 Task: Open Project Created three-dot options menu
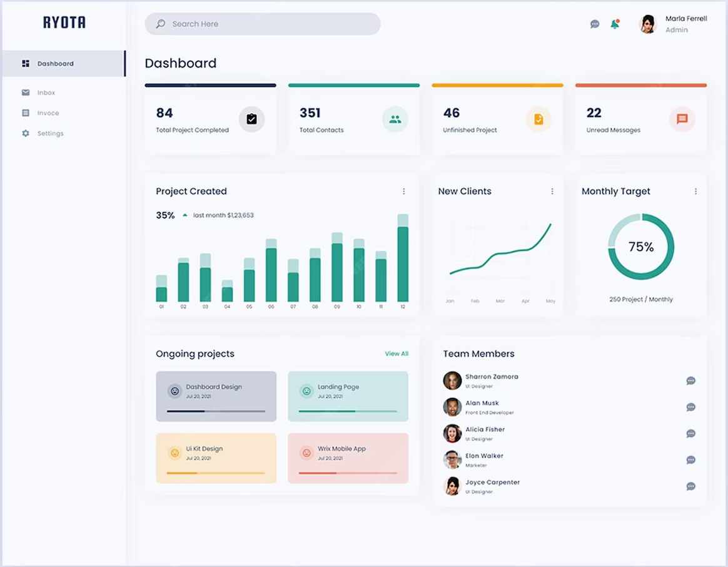[403, 192]
